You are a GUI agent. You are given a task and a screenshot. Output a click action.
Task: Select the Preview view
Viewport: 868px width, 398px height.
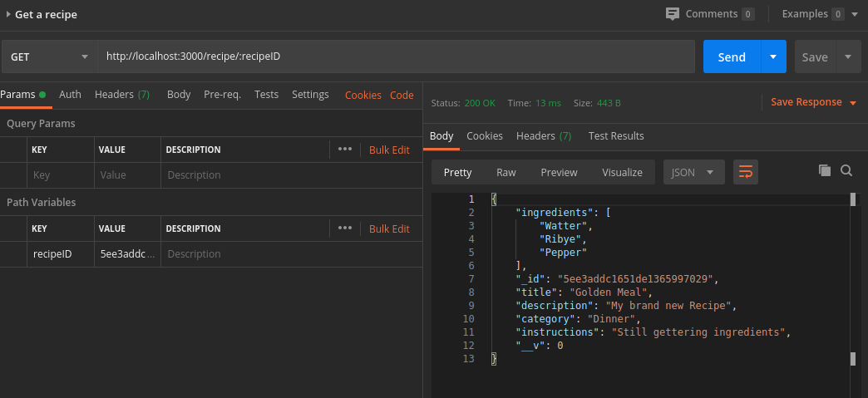pos(559,172)
